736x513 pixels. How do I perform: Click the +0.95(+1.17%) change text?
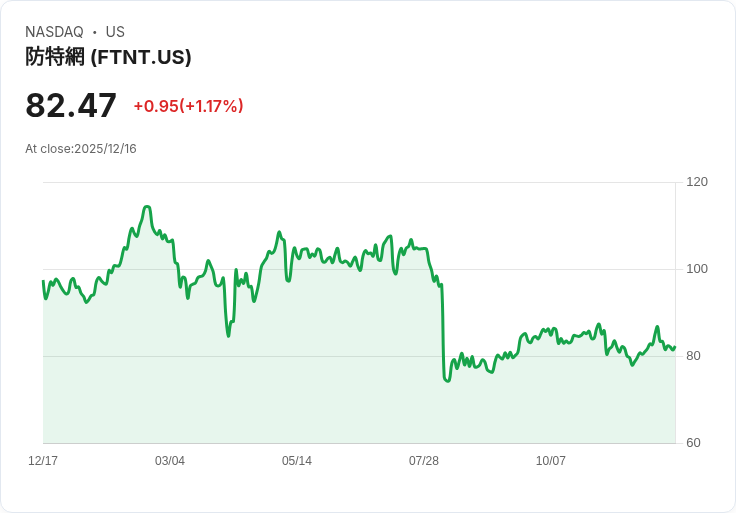pos(189,106)
